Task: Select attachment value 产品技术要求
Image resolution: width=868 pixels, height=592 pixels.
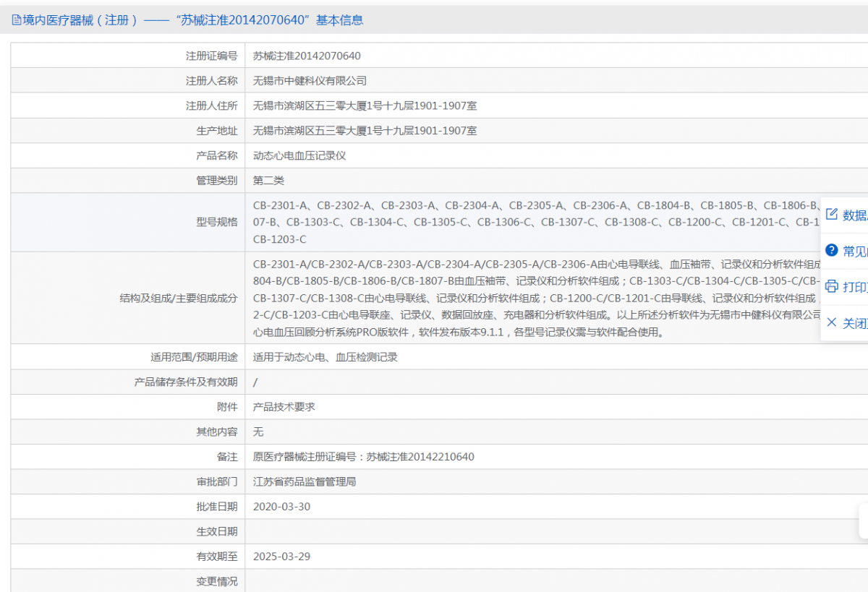Action: (284, 407)
